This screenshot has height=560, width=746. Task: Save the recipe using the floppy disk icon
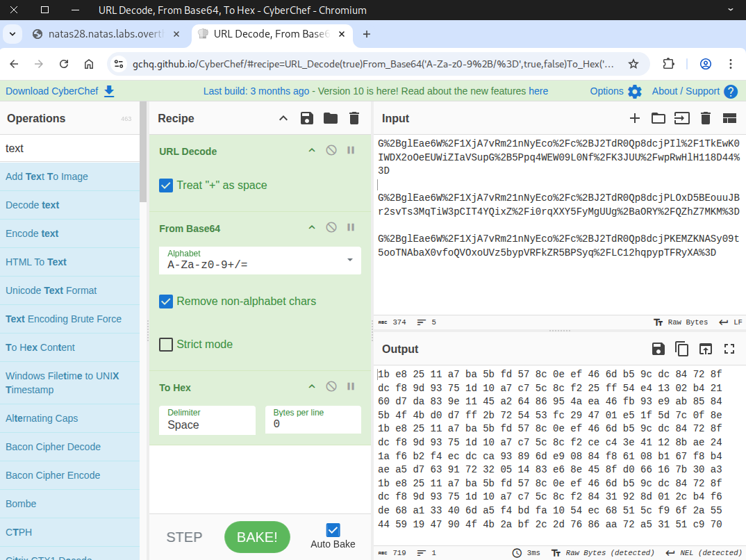[x=306, y=118]
